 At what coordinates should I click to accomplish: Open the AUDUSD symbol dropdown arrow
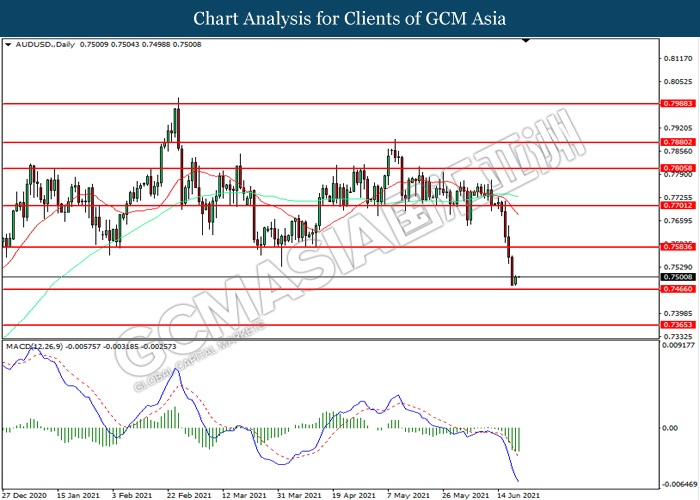[8, 45]
